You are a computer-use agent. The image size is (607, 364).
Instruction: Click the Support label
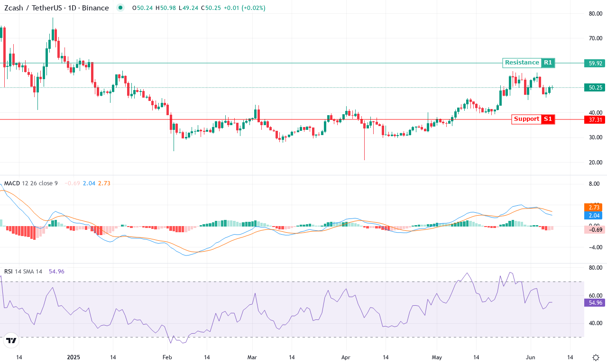[x=526, y=119]
